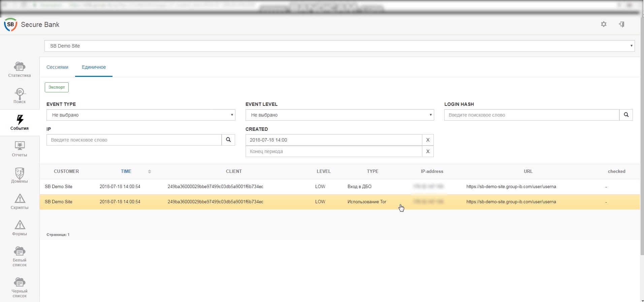Open the Скрипты warning icon

click(x=20, y=202)
